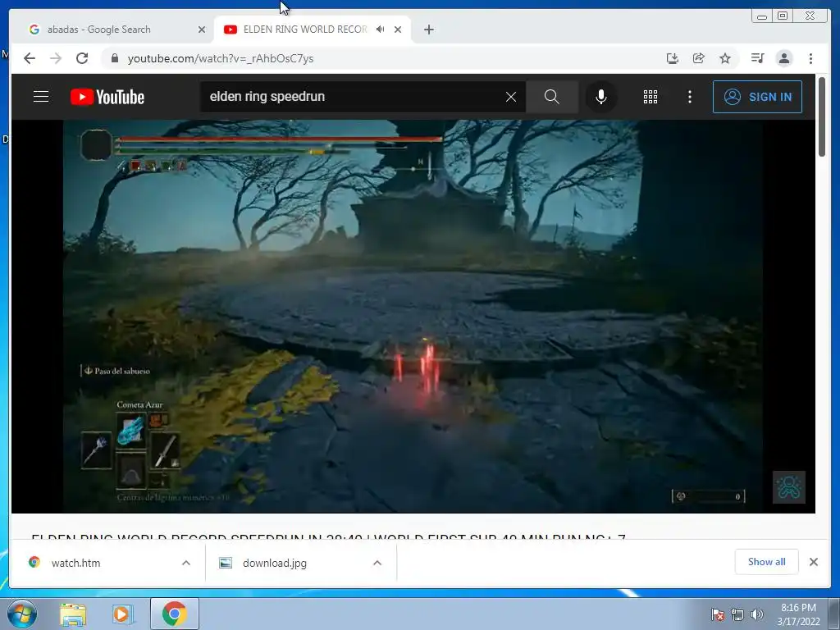Reload the current page
This screenshot has width=840, height=630.
[82, 58]
